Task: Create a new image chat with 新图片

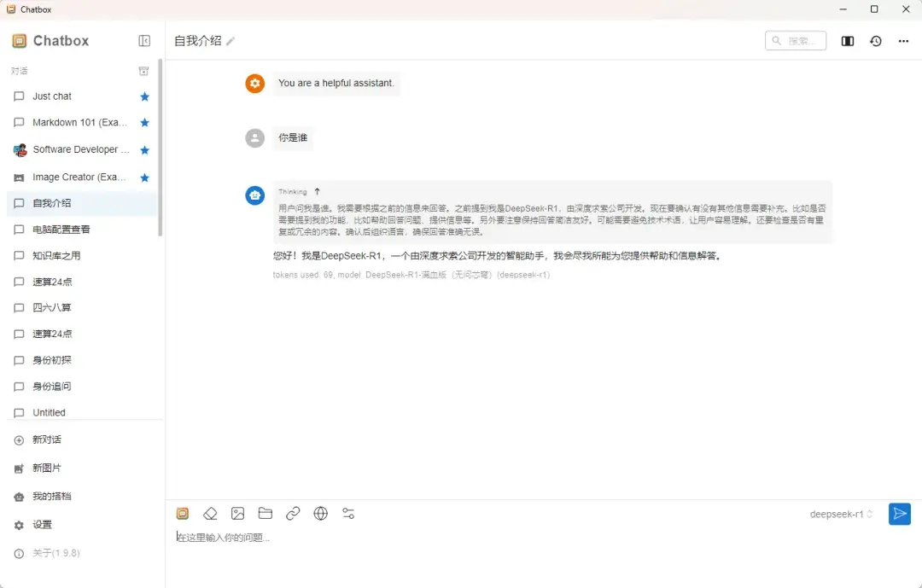Action: point(82,468)
